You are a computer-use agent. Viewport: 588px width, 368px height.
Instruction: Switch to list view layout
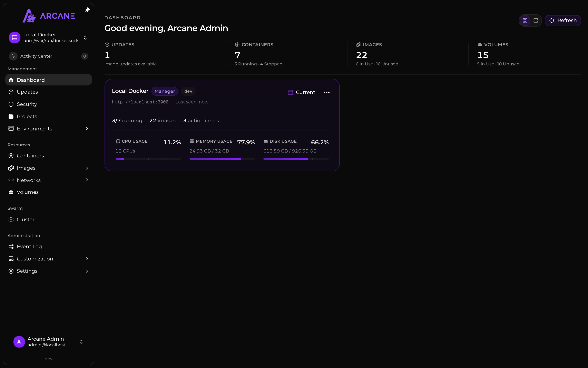point(536,20)
